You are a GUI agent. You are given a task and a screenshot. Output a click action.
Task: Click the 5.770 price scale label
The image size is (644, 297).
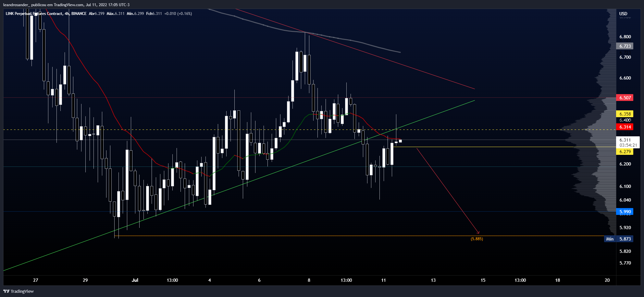tap(625, 263)
